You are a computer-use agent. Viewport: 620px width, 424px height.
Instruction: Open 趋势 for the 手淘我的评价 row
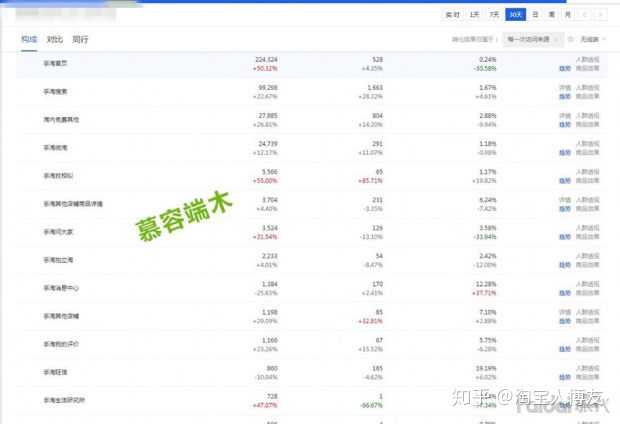click(x=565, y=349)
